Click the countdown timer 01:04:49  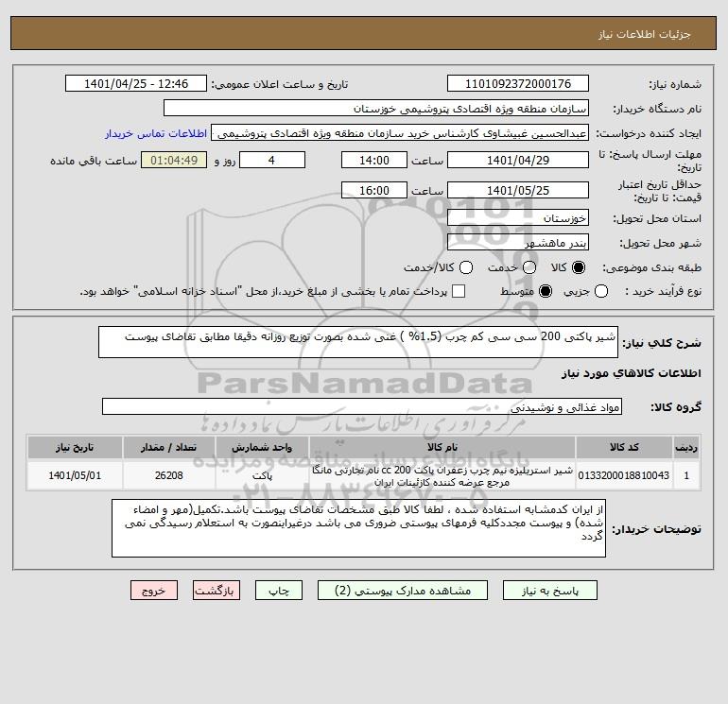[174, 160]
